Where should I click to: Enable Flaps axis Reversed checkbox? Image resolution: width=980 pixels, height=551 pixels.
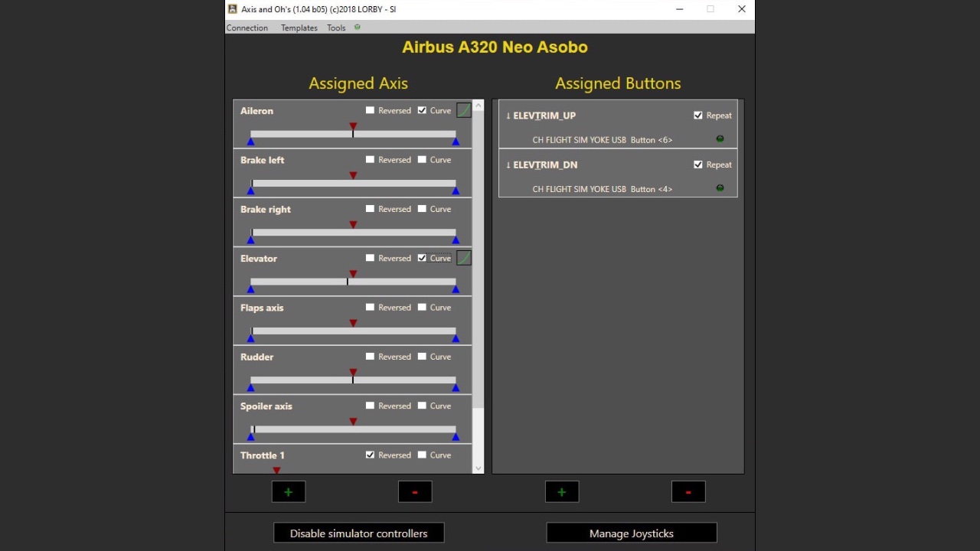coord(371,307)
